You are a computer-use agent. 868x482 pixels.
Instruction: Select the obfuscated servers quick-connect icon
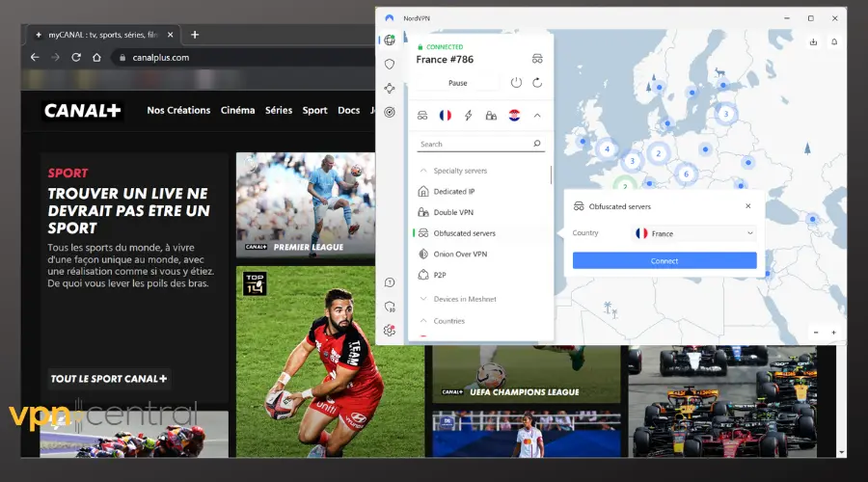pyautogui.click(x=422, y=115)
